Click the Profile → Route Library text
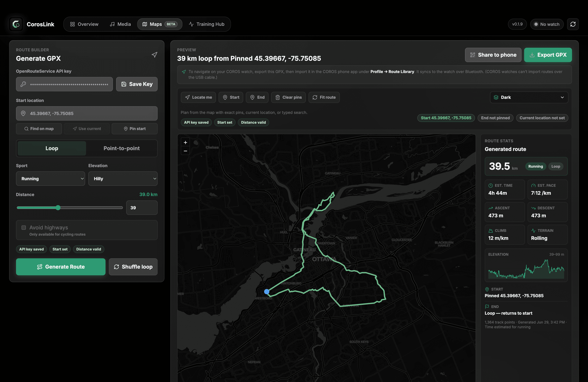The image size is (588, 382). pos(392,72)
